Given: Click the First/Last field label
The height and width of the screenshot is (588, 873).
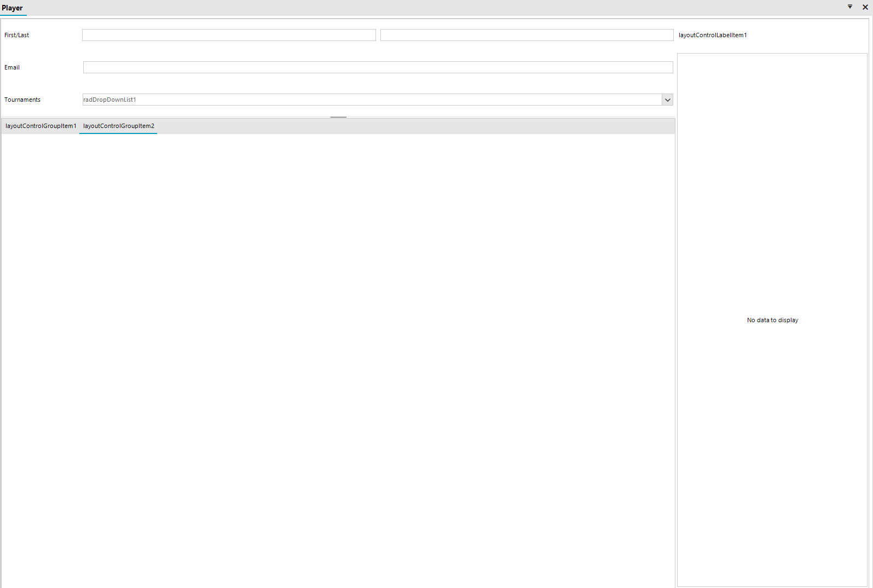Looking at the screenshot, I should [x=17, y=35].
